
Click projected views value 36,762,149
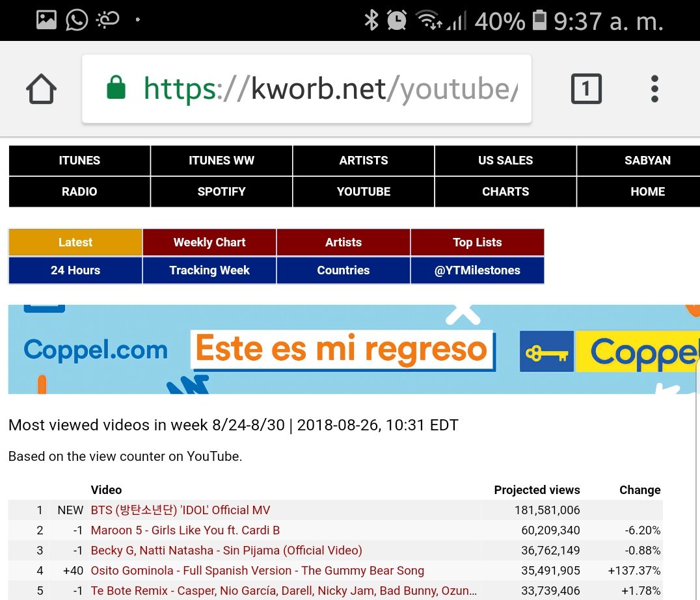click(550, 550)
